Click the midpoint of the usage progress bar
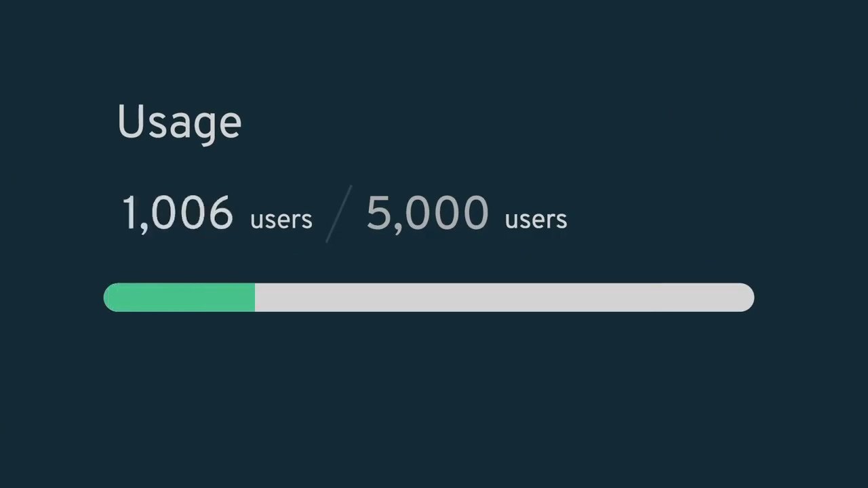 (429, 298)
